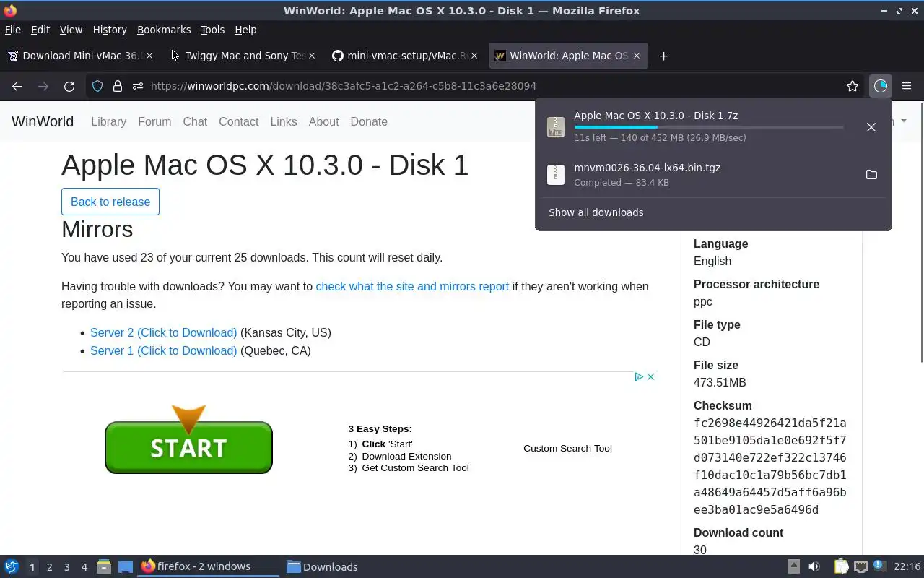Open the Tools menu
The width and height of the screenshot is (924, 578).
pyautogui.click(x=212, y=30)
